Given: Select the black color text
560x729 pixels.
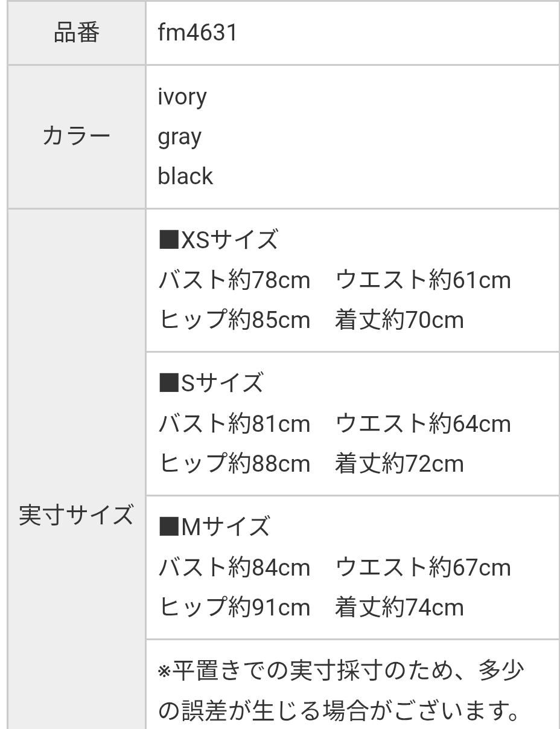Looking at the screenshot, I should pos(185,176).
